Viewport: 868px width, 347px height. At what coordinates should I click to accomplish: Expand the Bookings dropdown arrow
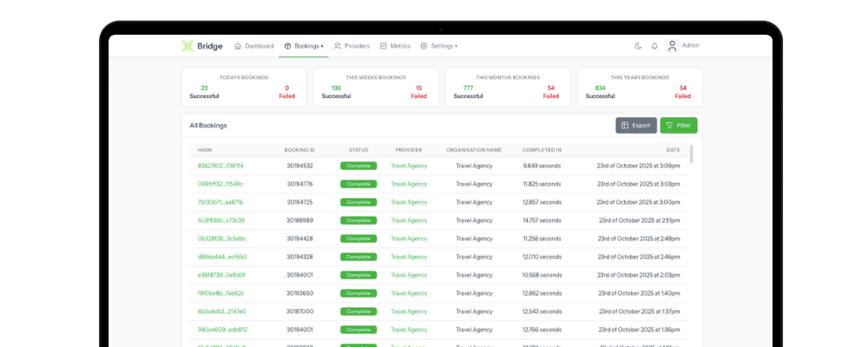click(x=322, y=46)
